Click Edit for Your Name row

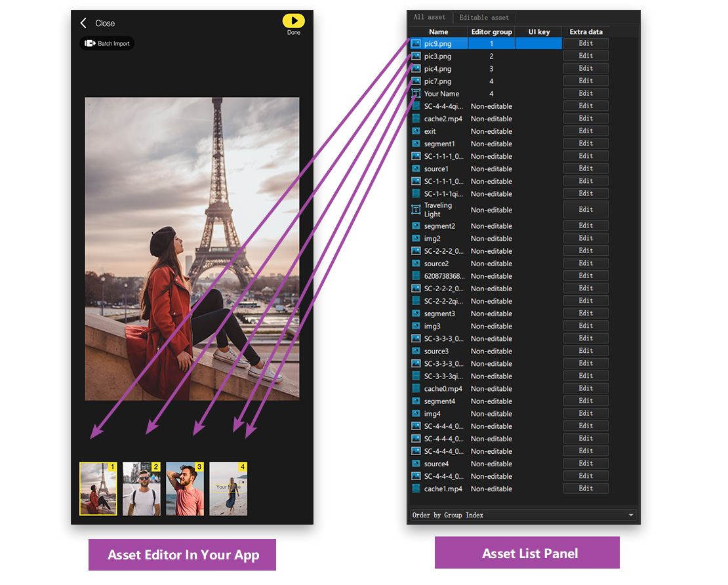point(586,93)
